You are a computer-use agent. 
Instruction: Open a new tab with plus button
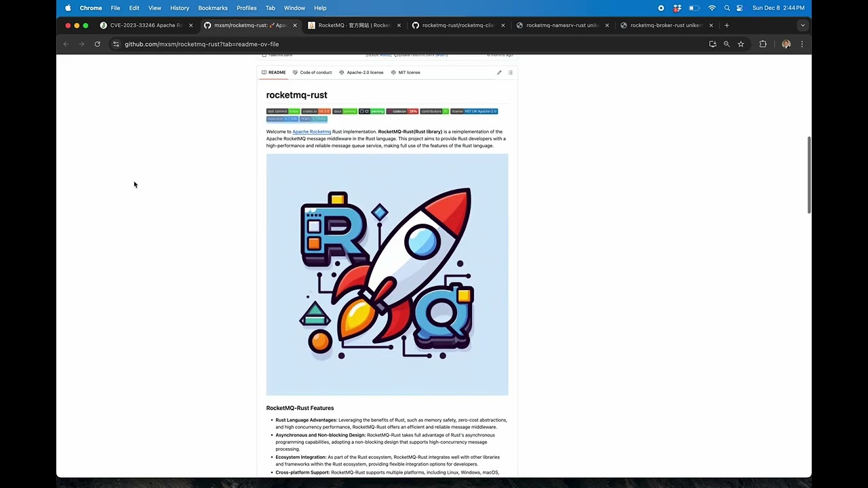point(726,25)
